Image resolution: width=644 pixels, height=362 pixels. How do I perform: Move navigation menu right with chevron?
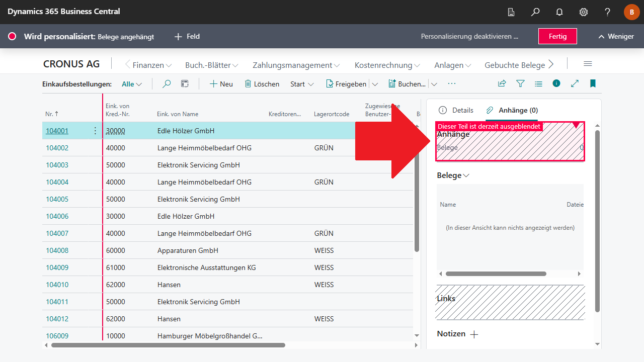coord(551,64)
